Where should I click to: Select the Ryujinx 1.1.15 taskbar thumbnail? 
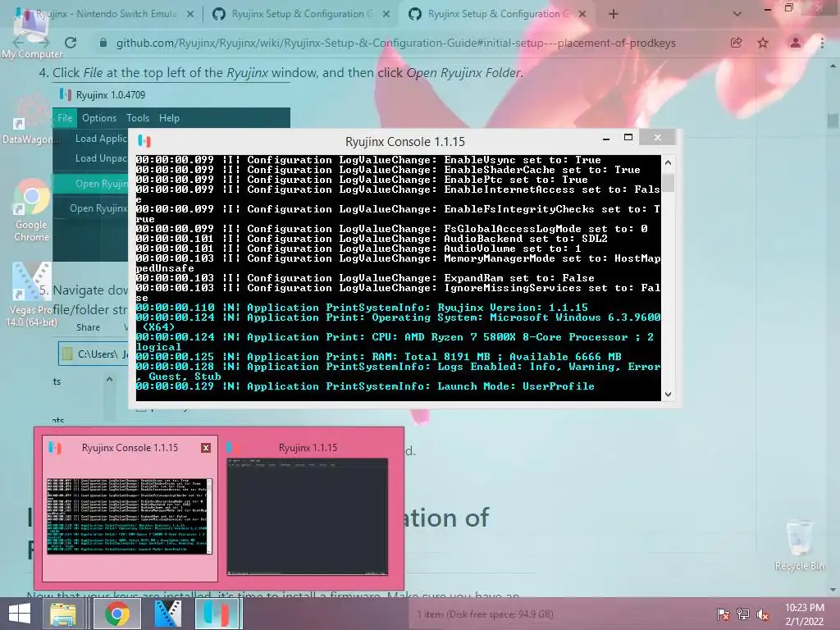pos(307,509)
